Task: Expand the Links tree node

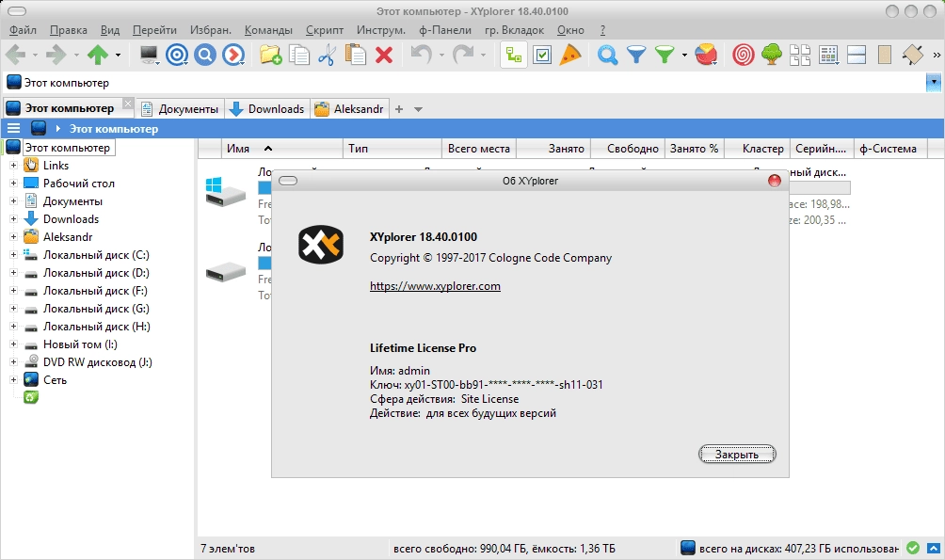Action: point(13,165)
